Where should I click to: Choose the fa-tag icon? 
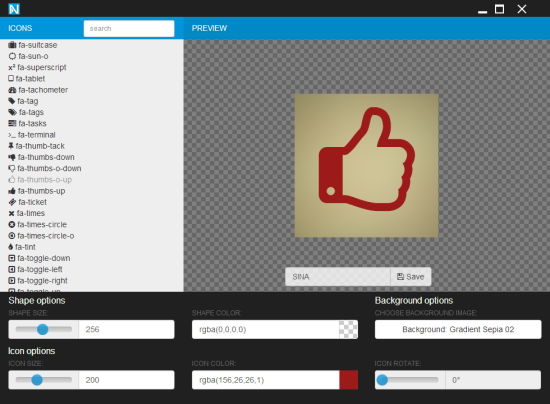(x=23, y=101)
